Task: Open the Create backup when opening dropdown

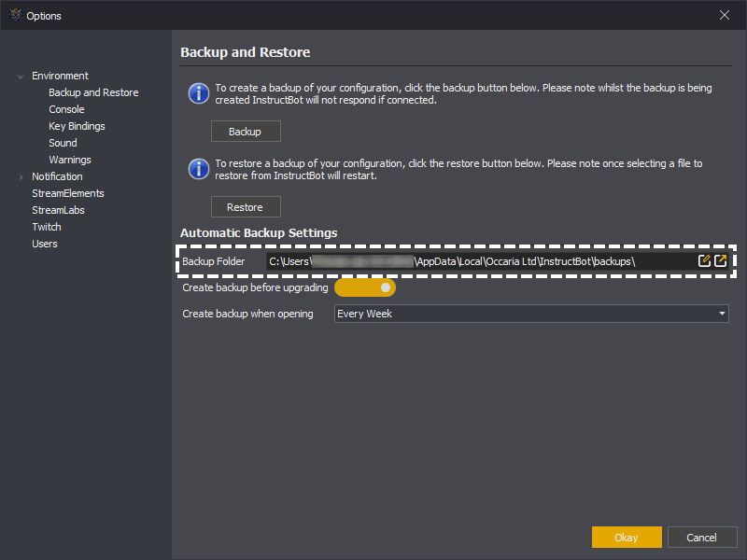Action: 531,314
